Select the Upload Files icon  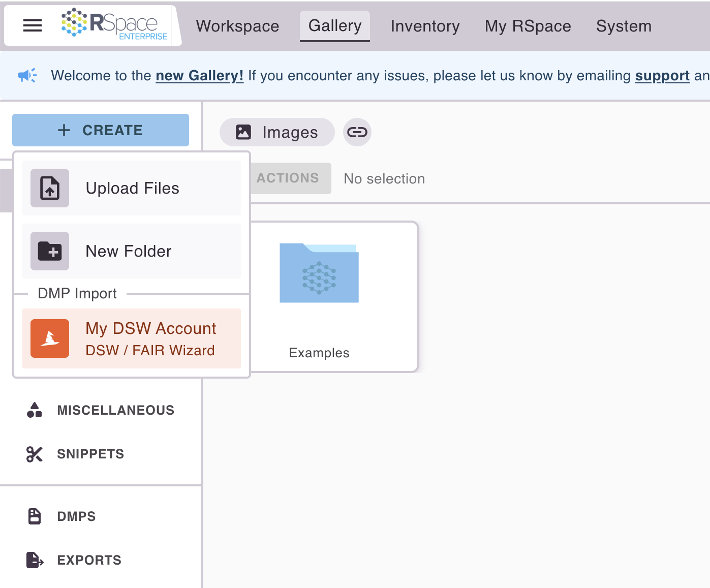click(x=49, y=188)
